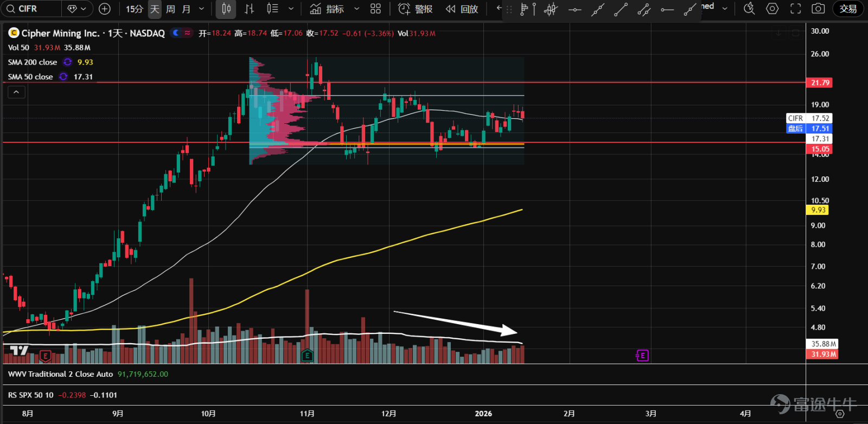Expand the 指标 indicators dropdown arrow
Viewport: 868px width, 424px height.
(x=356, y=9)
